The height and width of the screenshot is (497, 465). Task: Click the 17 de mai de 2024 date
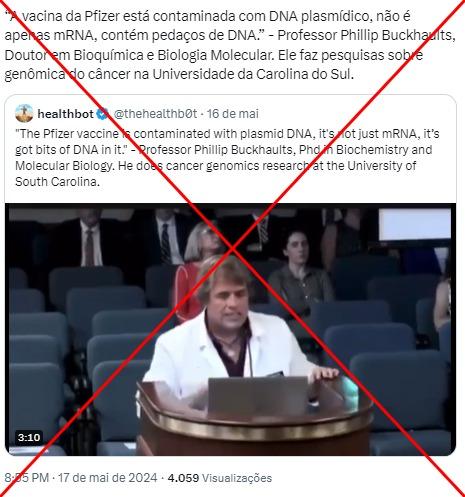pyautogui.click(x=107, y=478)
